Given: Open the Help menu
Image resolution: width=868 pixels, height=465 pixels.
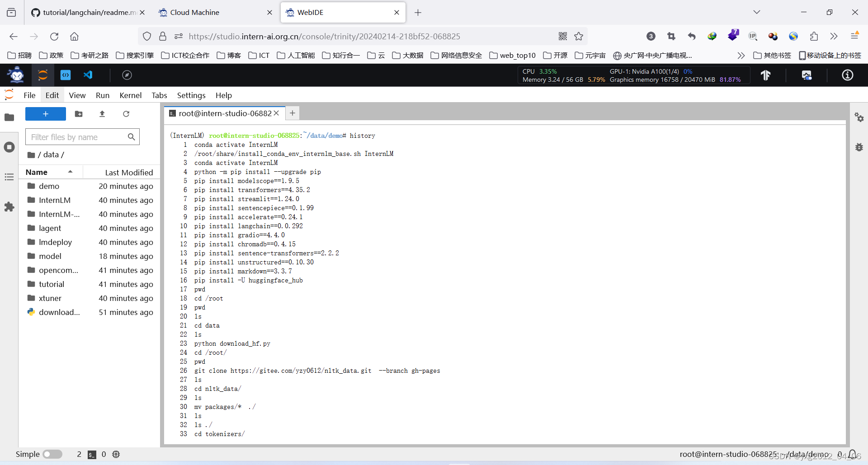Looking at the screenshot, I should click(x=224, y=95).
